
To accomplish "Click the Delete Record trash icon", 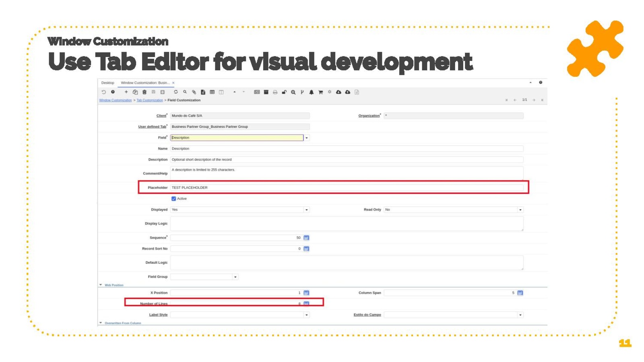I will [144, 92].
